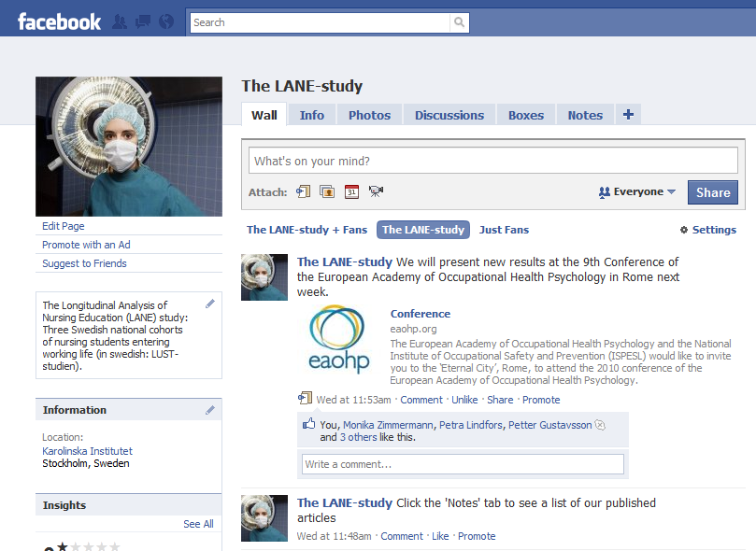Comment on the published articles post
The width and height of the screenshot is (756, 551).
click(402, 536)
